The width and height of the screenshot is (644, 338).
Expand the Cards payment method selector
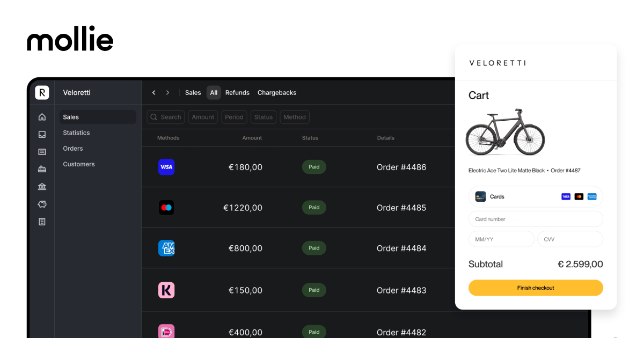click(536, 196)
